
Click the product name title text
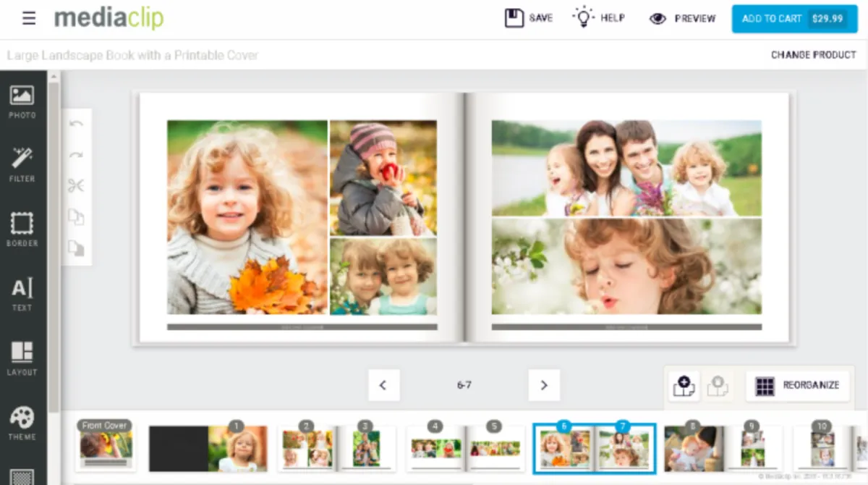click(132, 55)
